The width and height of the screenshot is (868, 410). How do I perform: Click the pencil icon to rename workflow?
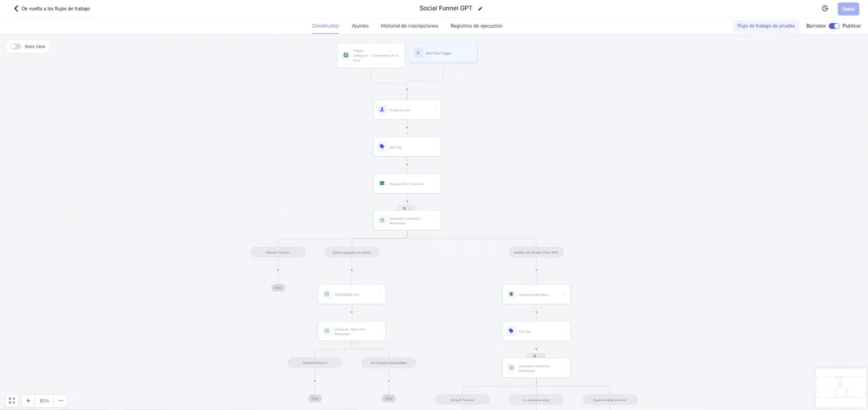(x=480, y=9)
